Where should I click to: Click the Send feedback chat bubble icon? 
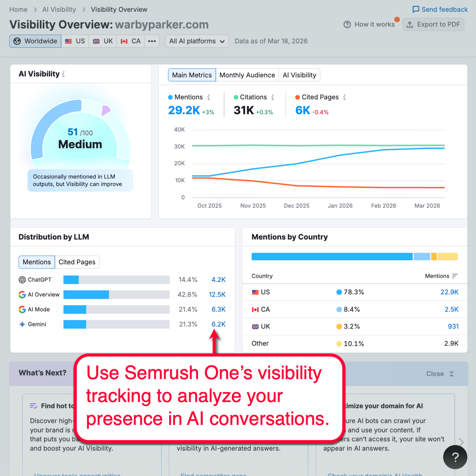pos(415,9)
